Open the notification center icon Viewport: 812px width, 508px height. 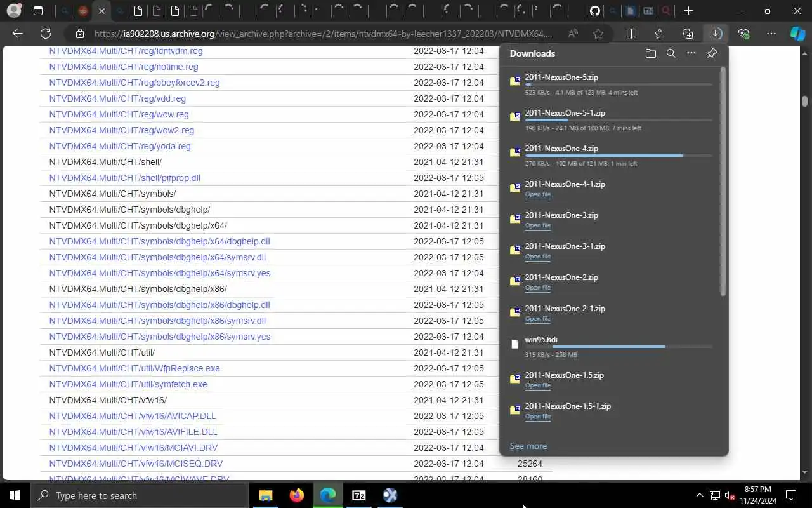[791, 495]
